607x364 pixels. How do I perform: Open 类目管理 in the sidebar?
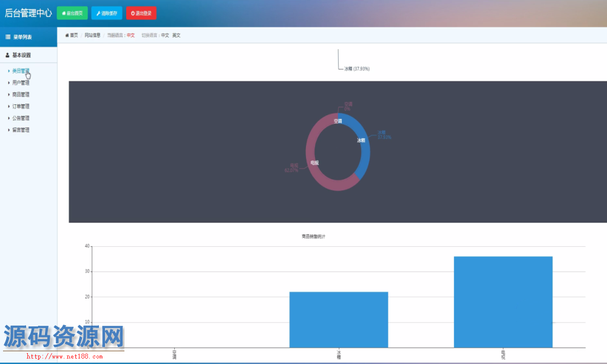point(21,71)
